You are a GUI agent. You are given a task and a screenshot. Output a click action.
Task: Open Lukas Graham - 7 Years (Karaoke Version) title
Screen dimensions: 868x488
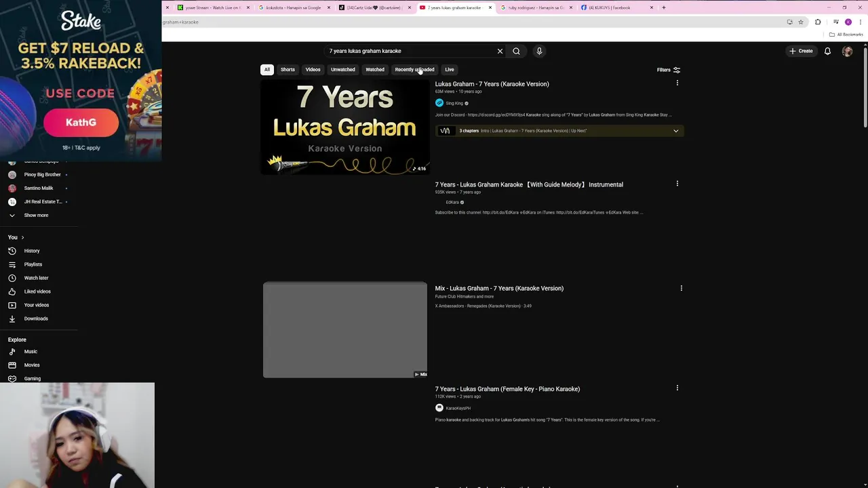tap(492, 84)
